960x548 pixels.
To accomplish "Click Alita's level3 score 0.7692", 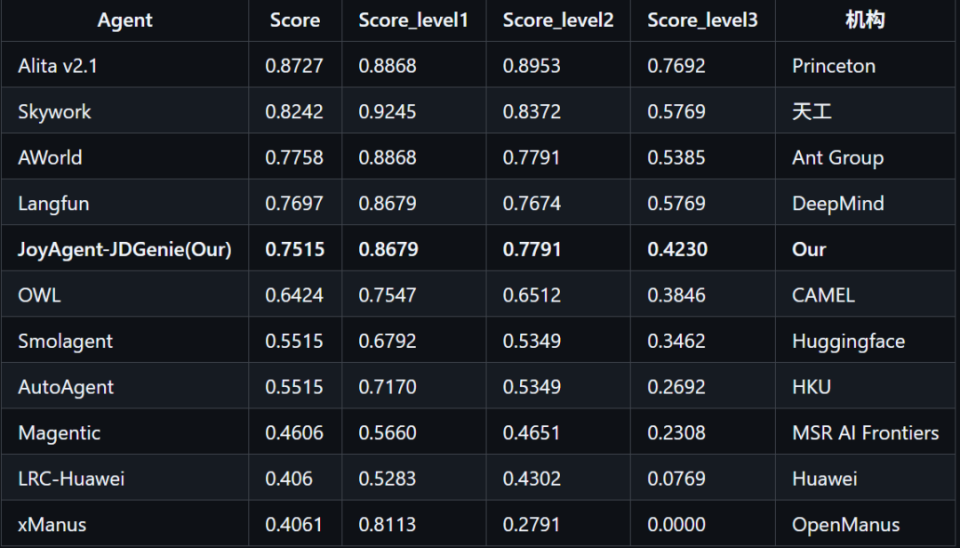I will point(677,66).
